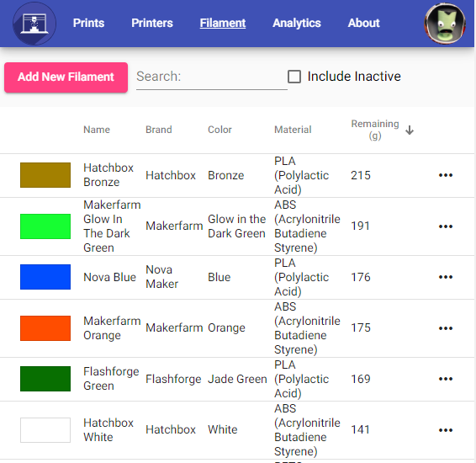The image size is (476, 463).
Task: Select the Hatchbox Bronze name cell
Action: (108, 175)
